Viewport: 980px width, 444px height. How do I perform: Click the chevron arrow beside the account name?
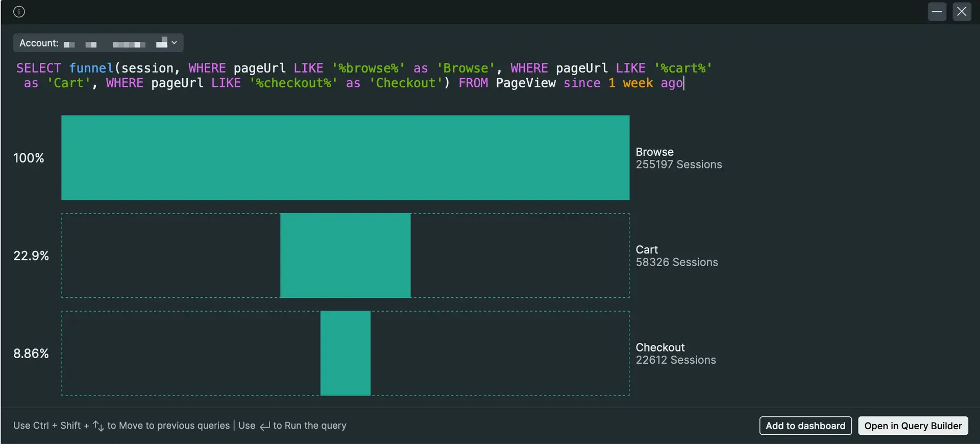pos(174,43)
